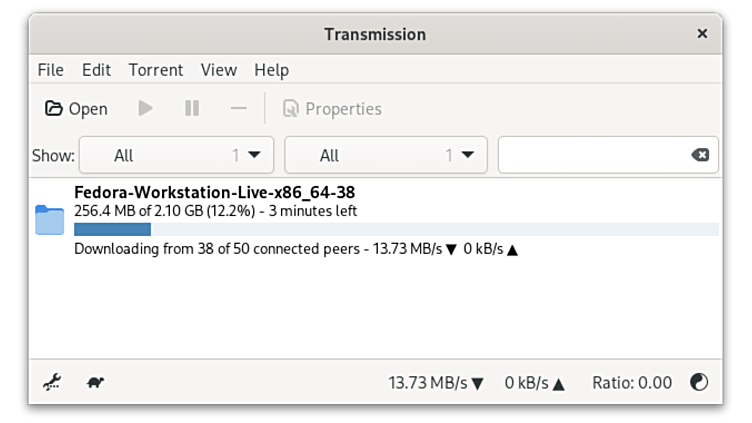
Task: Open the Torrent menu
Action: click(x=155, y=70)
